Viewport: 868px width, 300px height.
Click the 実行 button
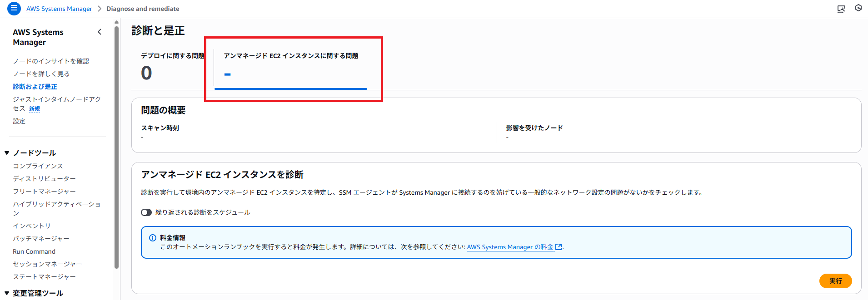835,281
